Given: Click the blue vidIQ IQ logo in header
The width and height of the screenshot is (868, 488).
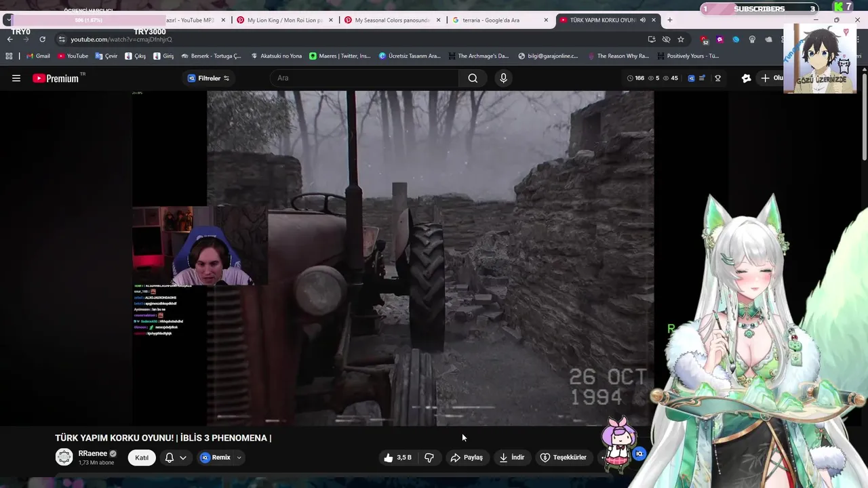Looking at the screenshot, I should click(691, 79).
